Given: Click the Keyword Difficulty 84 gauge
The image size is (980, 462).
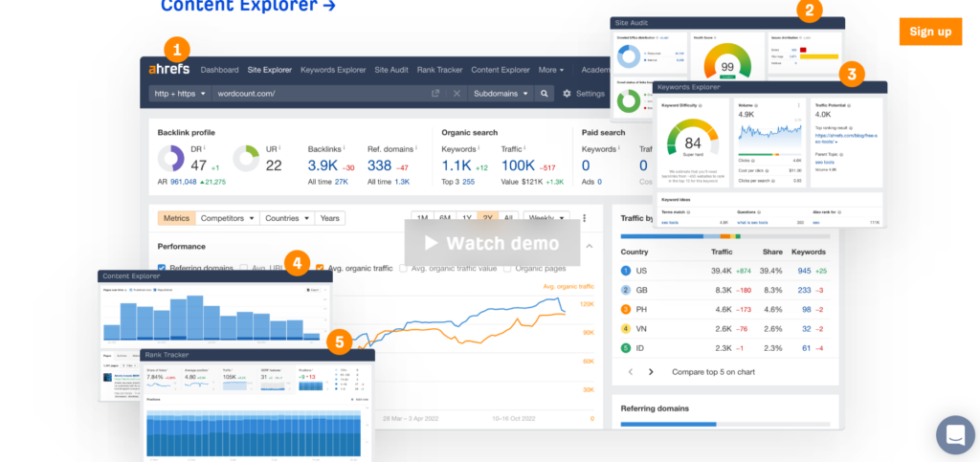Looking at the screenshot, I should coord(693,138).
